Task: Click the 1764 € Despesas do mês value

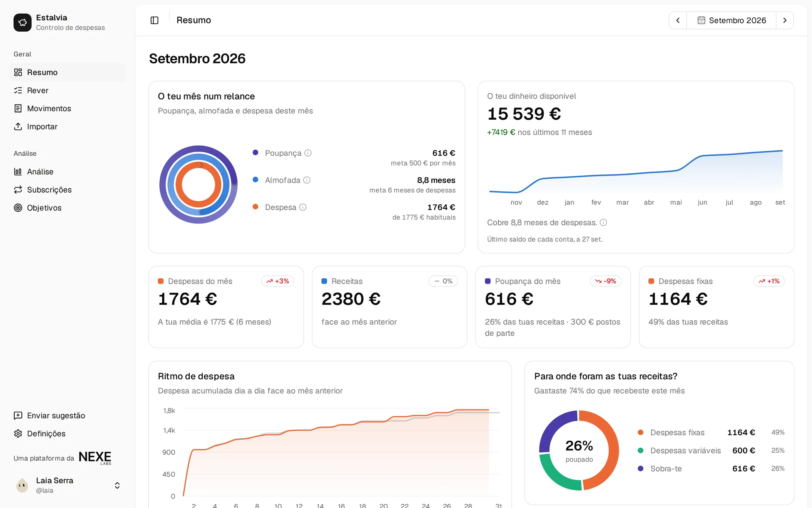Action: tap(188, 299)
